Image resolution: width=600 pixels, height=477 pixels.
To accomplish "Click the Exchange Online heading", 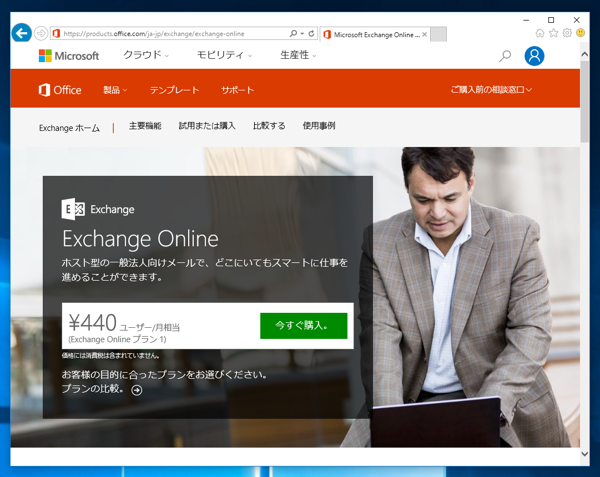I will click(x=140, y=239).
